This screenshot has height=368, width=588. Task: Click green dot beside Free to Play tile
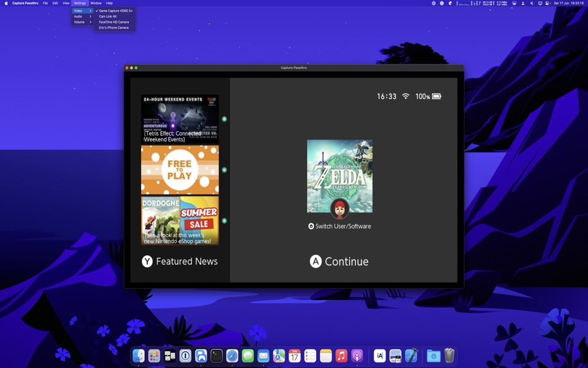click(x=224, y=170)
